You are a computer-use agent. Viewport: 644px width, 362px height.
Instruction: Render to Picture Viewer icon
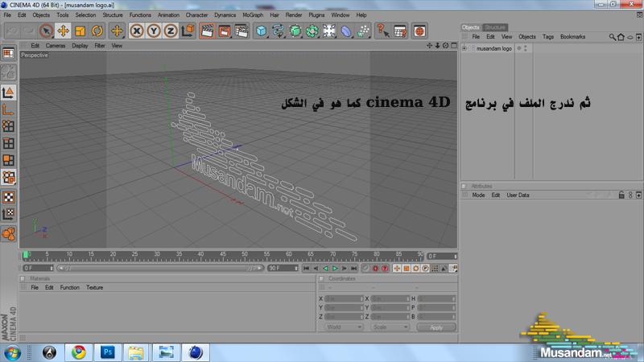point(225,31)
